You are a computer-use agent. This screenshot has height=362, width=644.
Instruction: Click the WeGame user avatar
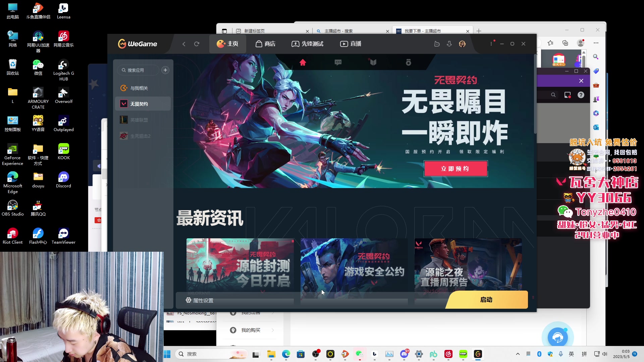462,44
